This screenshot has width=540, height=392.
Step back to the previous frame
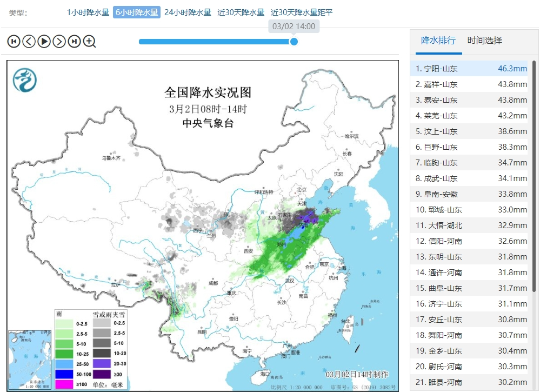tap(29, 41)
